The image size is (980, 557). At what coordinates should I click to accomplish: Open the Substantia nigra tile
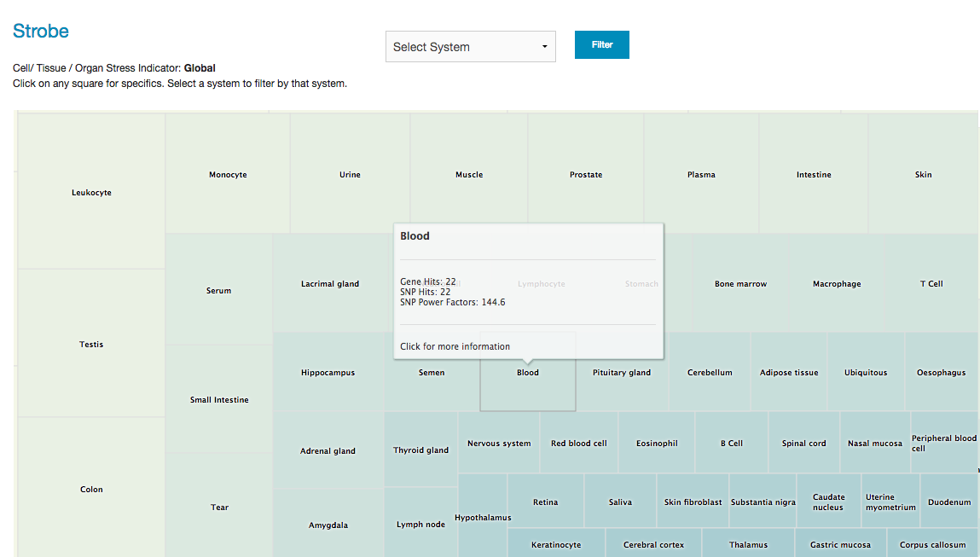point(763,502)
